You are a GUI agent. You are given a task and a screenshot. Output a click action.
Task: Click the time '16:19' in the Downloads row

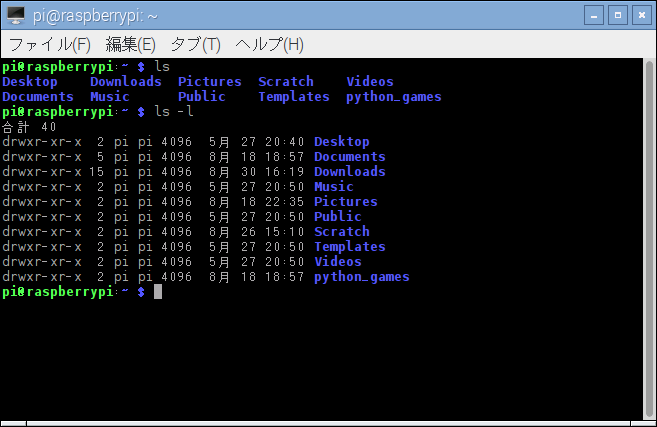(285, 172)
